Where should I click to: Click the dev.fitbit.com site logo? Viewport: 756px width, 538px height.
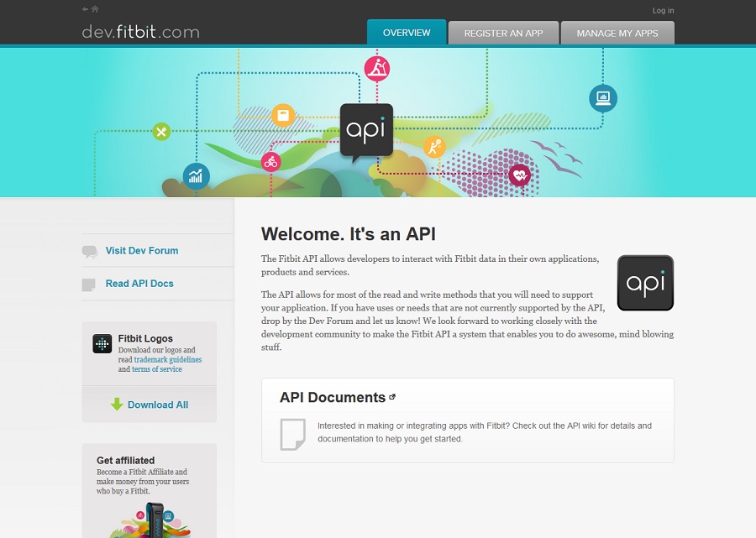click(x=140, y=33)
